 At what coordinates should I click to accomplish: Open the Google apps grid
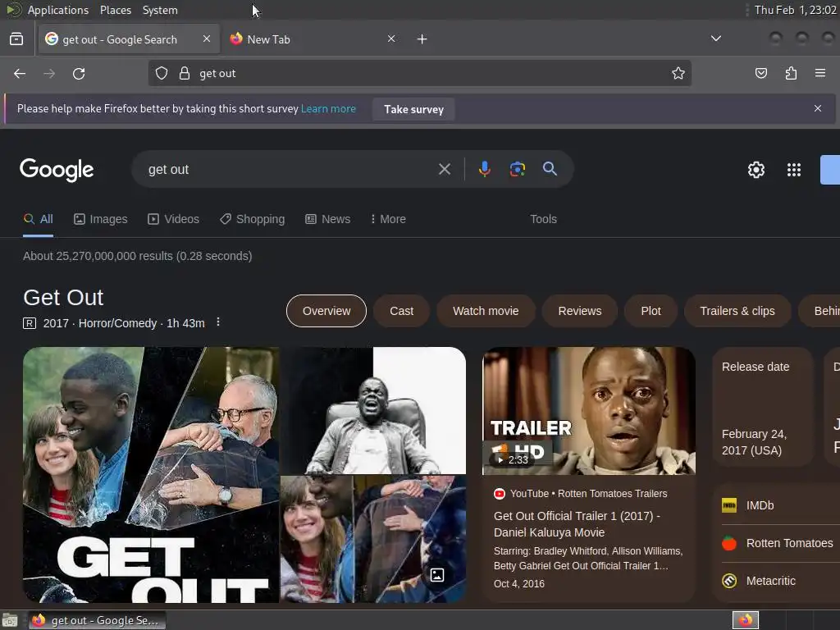coord(794,170)
